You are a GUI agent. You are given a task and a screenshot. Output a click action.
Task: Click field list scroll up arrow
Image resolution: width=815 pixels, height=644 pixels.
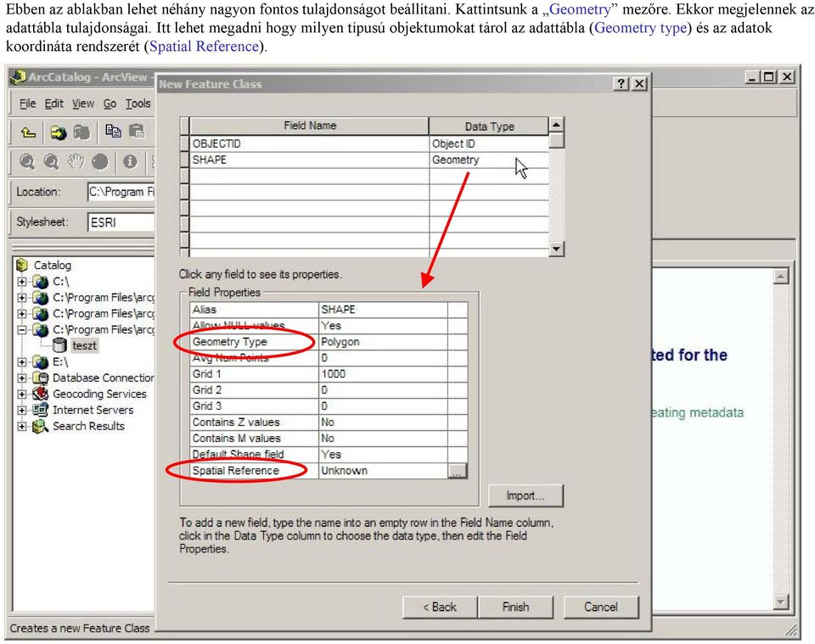(556, 125)
